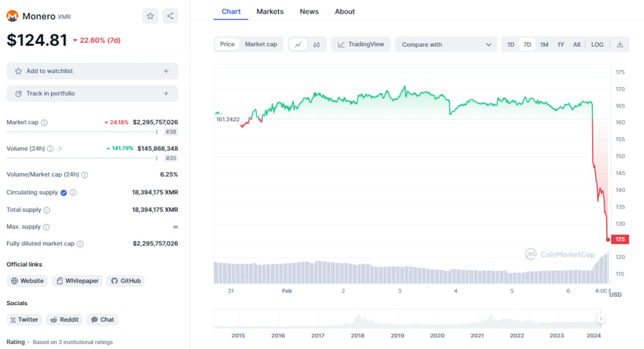Open the News tab
Screen dimensions: 644x349
309,12
